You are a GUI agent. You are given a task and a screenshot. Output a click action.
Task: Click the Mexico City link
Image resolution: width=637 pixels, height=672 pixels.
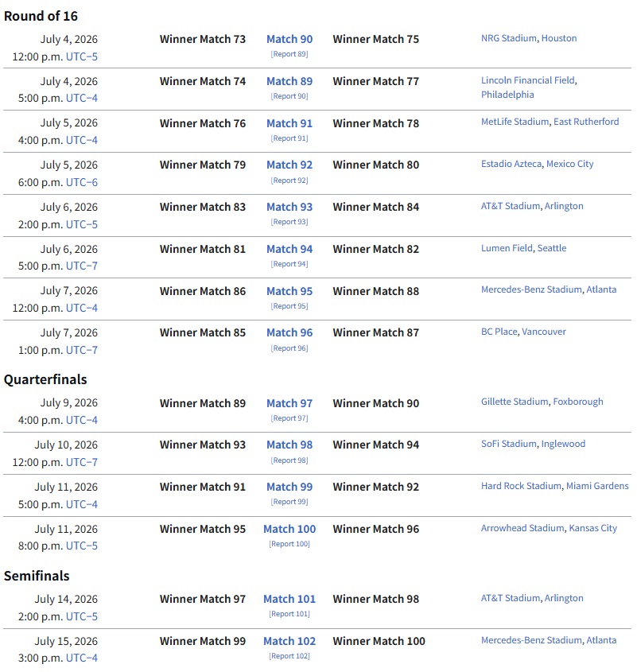coord(569,164)
